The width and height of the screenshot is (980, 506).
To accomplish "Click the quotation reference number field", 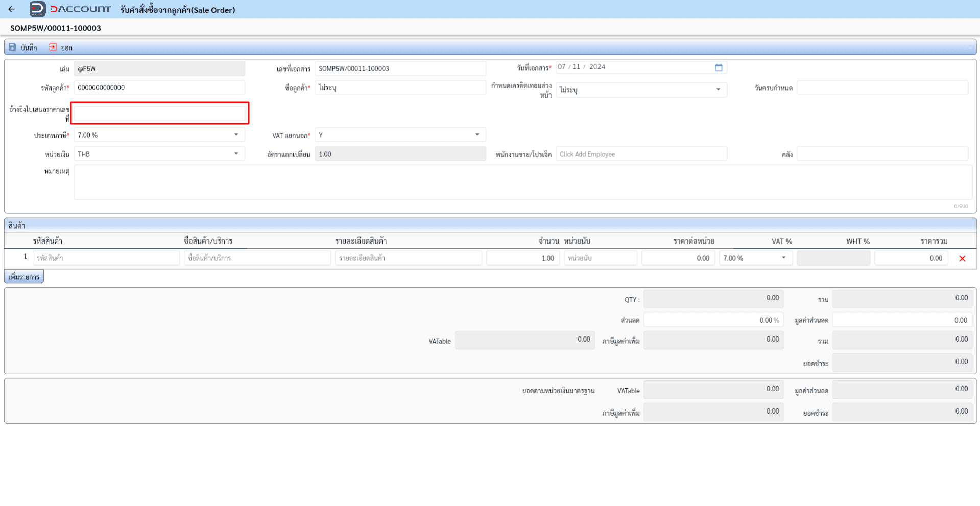I will (x=160, y=113).
